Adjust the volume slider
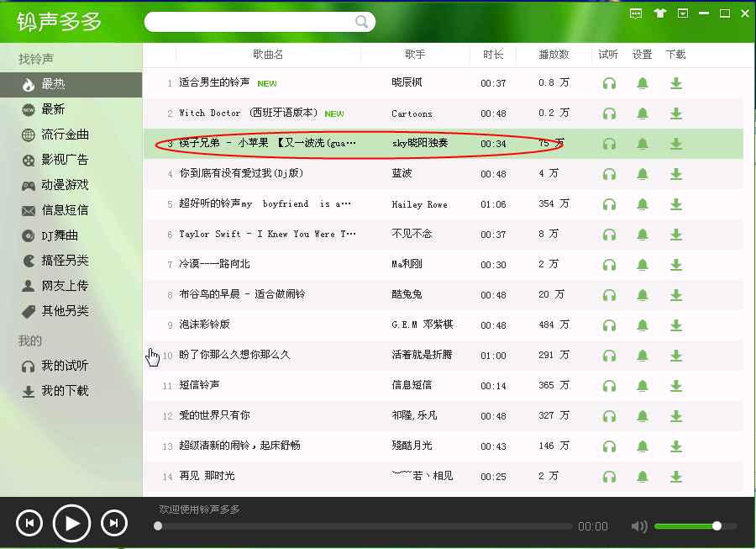Image resolution: width=756 pixels, height=549 pixels. (696, 525)
